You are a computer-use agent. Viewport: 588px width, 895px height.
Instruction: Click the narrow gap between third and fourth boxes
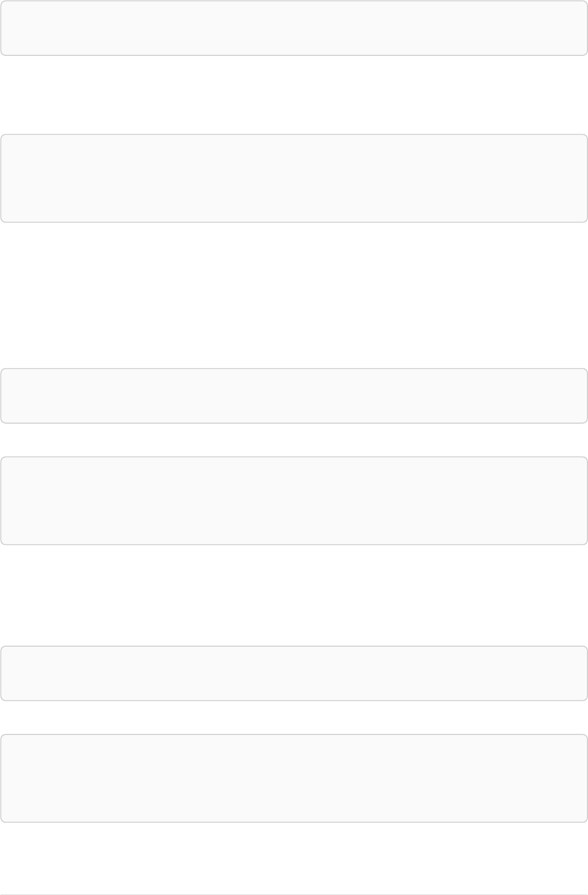point(294,440)
